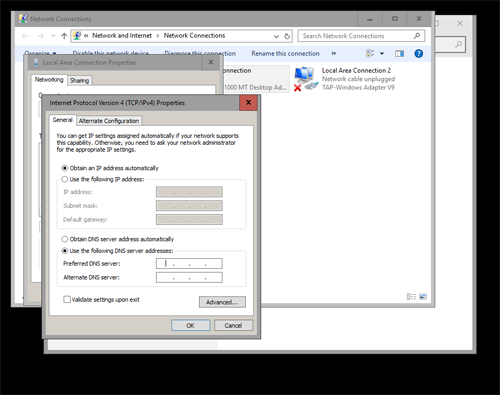The height and width of the screenshot is (395, 500).
Task: Click the TAP-Windows Adapter V9 text
Action: (358, 87)
